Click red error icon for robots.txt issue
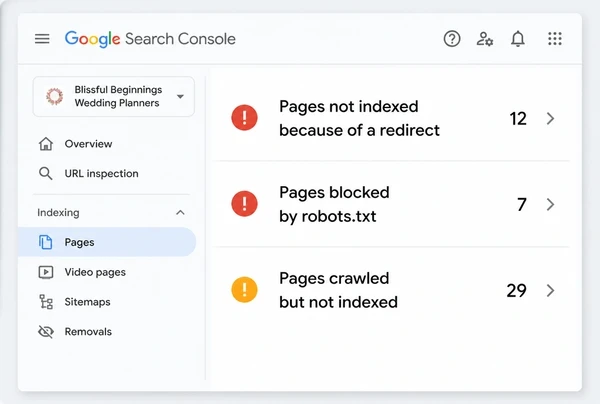The image size is (600, 404). (x=244, y=204)
